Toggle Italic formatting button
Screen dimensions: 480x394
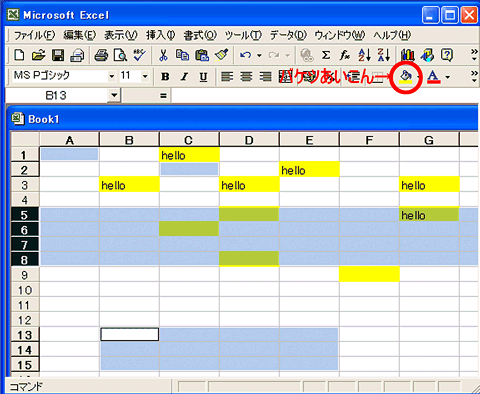coord(184,77)
